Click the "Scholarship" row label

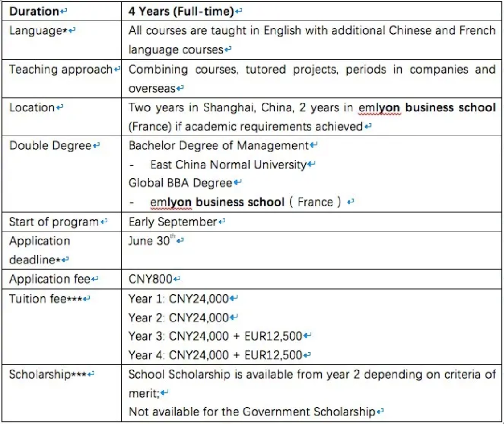[40, 375]
